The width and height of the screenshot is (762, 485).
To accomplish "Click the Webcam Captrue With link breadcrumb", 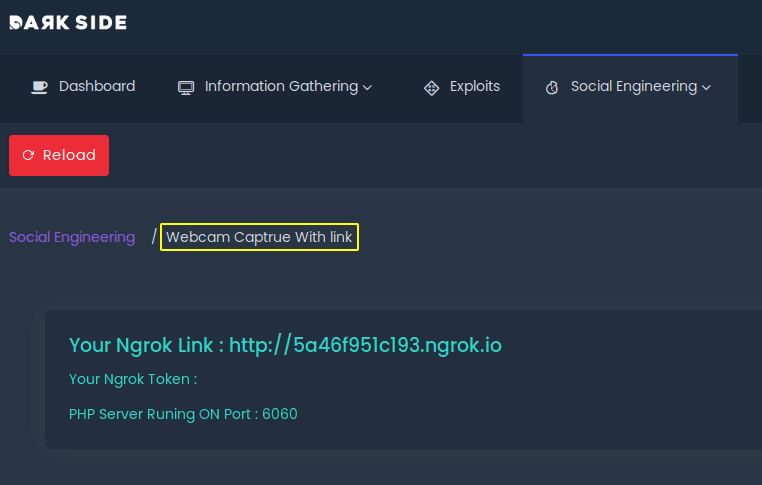I will pos(259,237).
